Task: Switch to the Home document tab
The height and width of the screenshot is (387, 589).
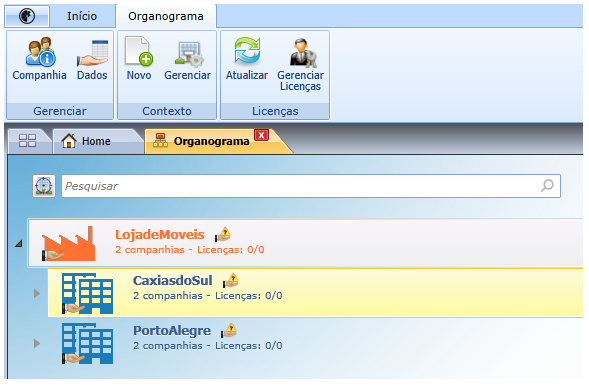Action: click(x=96, y=141)
